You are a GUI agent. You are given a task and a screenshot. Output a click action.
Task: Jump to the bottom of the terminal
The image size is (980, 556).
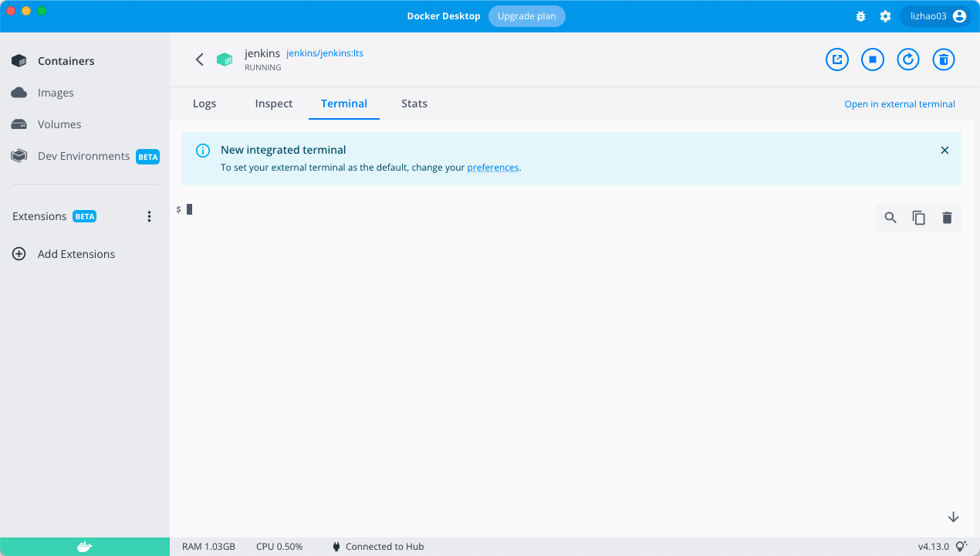[x=953, y=517]
